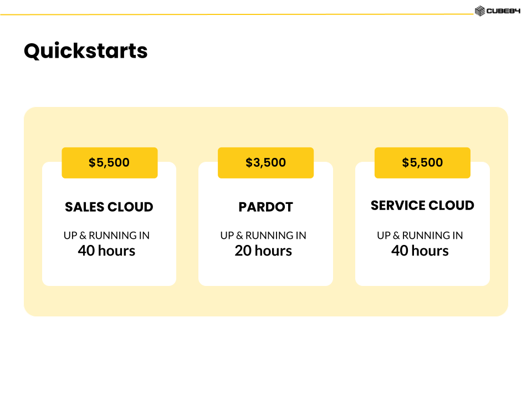
Task: Select the SALES CLOUD card title
Action: click(x=109, y=207)
